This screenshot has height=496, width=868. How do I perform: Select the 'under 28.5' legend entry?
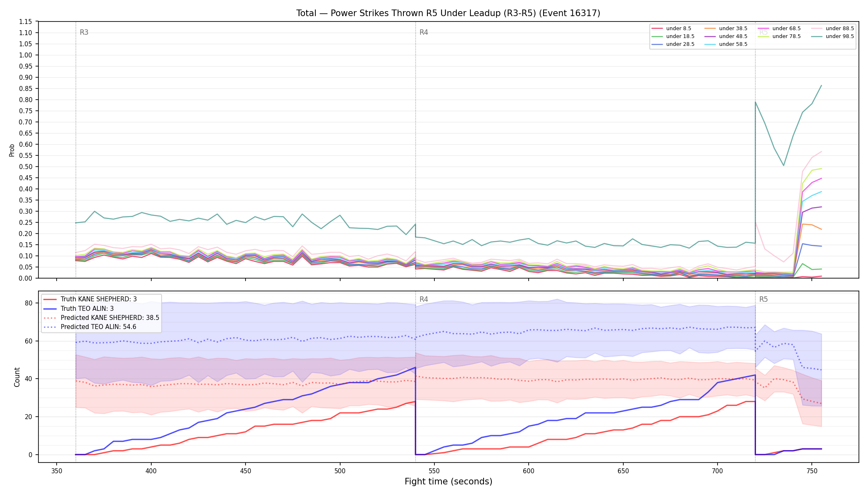[x=673, y=44]
